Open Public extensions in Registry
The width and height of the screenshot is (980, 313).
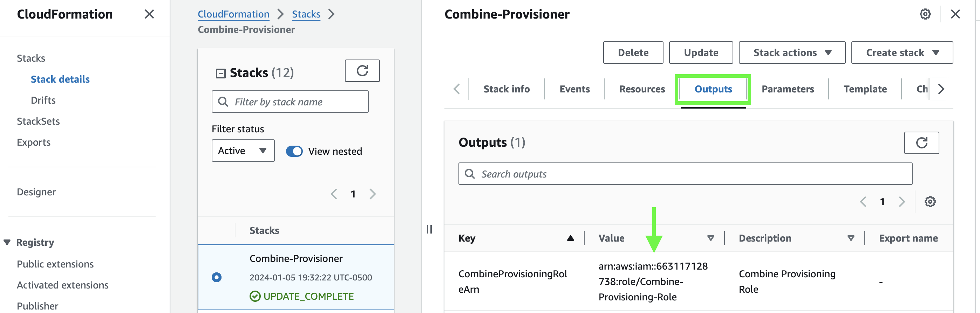tap(55, 264)
